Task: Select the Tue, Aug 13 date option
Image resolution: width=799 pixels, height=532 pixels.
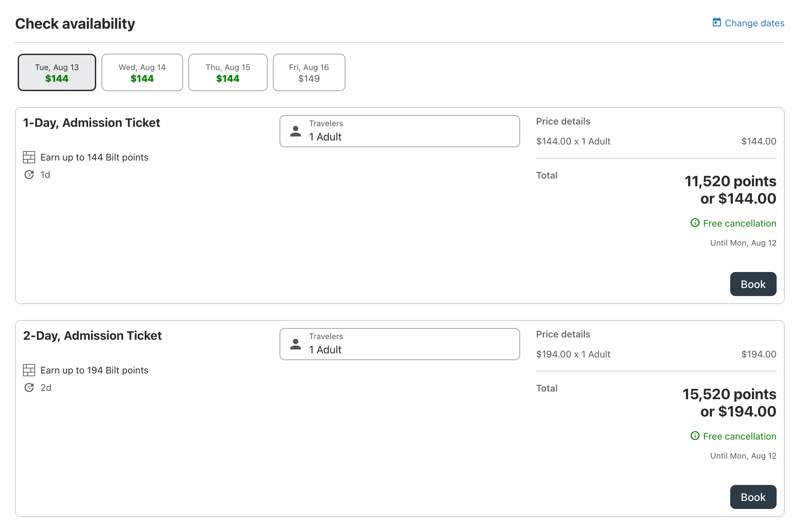Action: [57, 72]
